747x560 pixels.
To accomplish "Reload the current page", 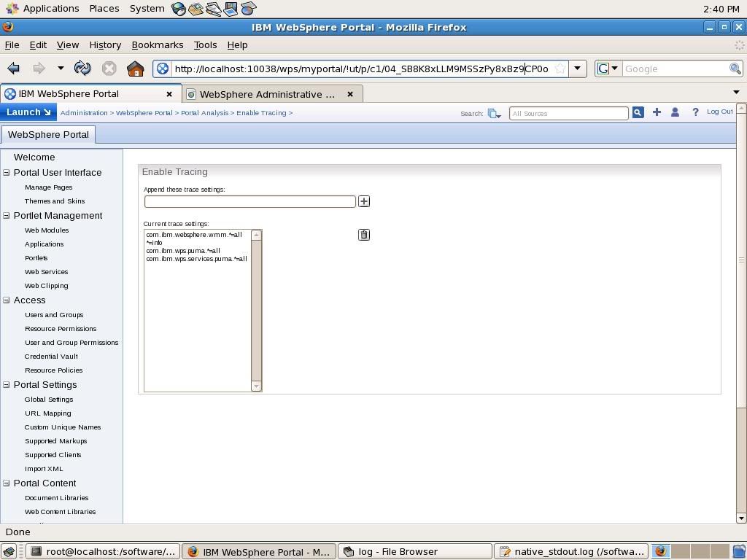I will pyautogui.click(x=82, y=69).
